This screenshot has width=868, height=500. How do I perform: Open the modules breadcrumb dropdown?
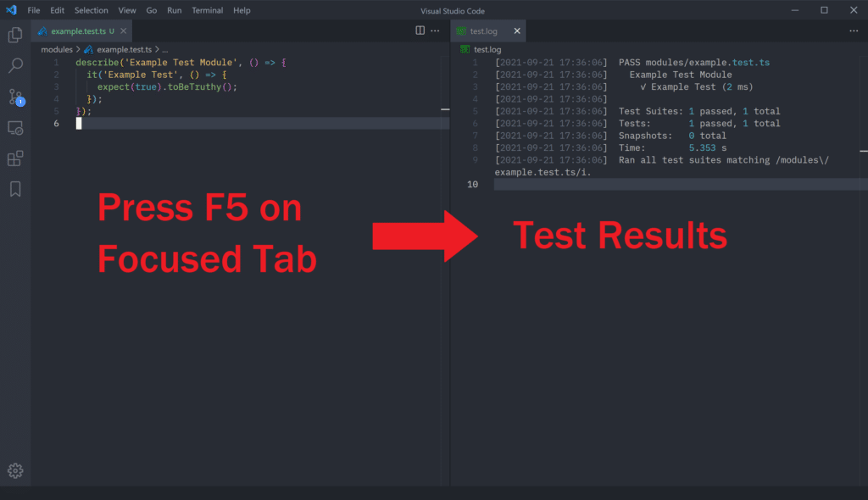tap(56, 49)
